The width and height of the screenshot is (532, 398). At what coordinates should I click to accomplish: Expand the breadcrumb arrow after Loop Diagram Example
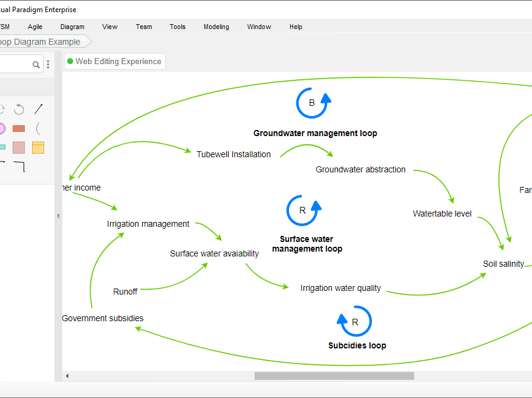coord(88,41)
